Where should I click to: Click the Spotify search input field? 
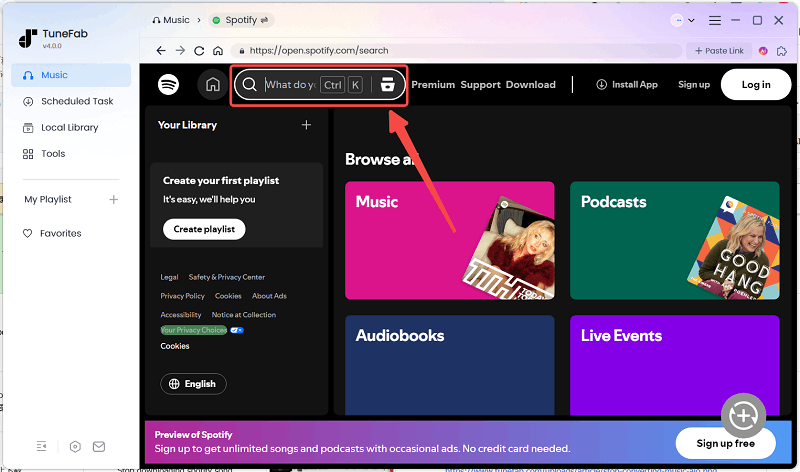pyautogui.click(x=289, y=85)
